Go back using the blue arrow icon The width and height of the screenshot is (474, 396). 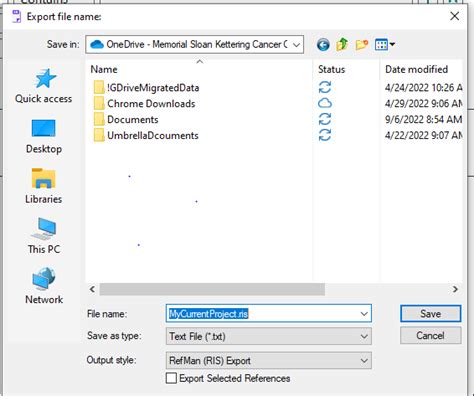(323, 44)
